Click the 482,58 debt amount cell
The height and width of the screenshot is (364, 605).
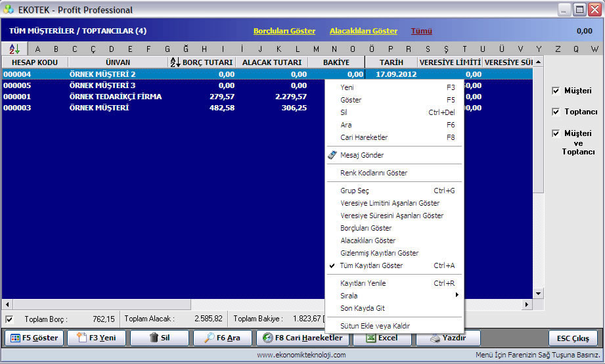pyautogui.click(x=222, y=108)
